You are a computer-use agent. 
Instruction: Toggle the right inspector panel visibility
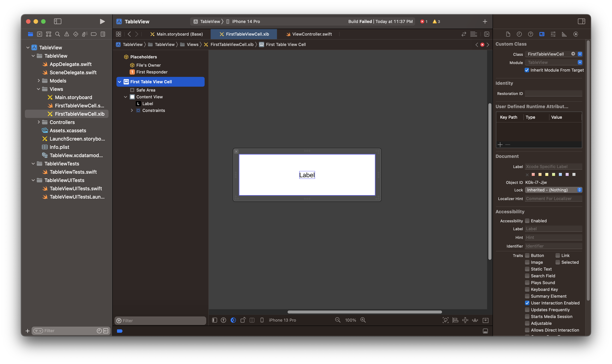click(581, 22)
